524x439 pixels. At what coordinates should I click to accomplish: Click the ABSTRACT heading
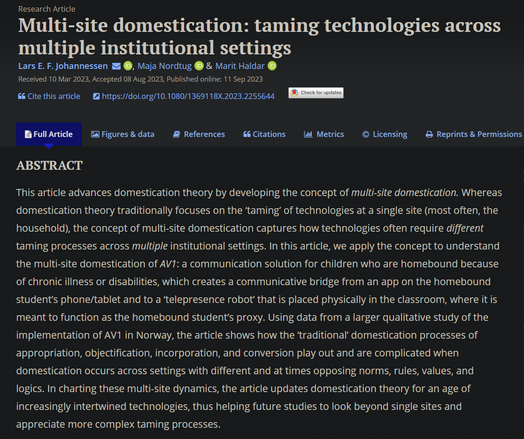49,165
